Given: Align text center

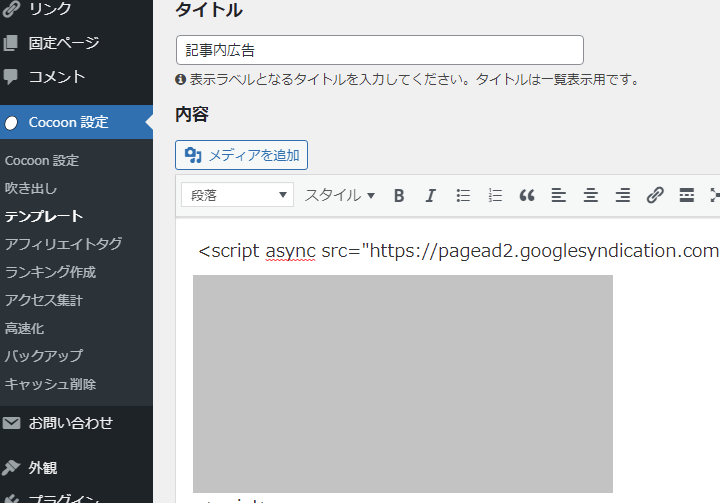Looking at the screenshot, I should 591,196.
